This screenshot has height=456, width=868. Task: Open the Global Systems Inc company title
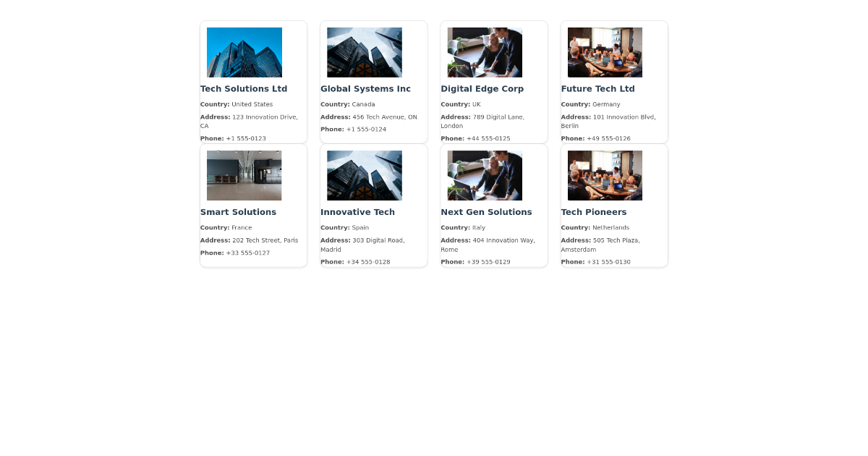[x=365, y=89]
